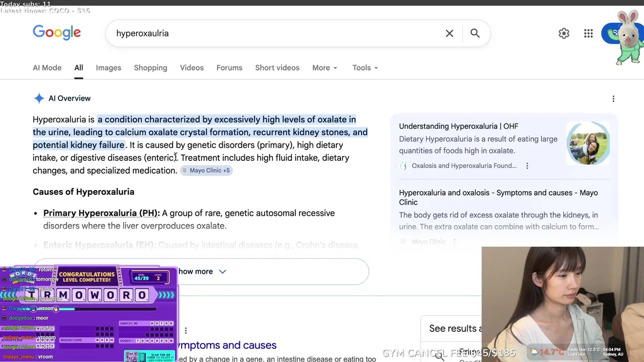Expand AI Overview with Show more
This screenshot has width=644, height=362.
201,271
